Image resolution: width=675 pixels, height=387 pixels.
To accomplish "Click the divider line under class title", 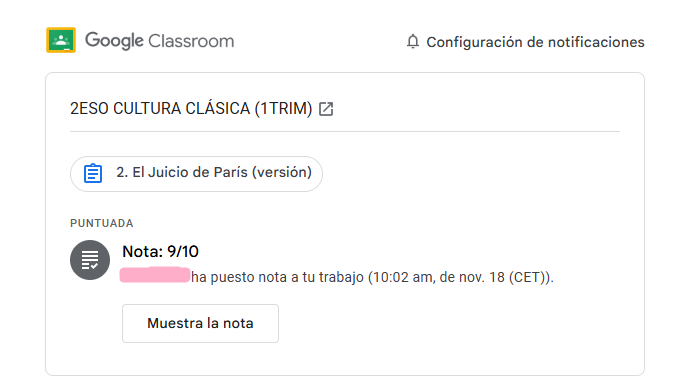I will [x=345, y=131].
